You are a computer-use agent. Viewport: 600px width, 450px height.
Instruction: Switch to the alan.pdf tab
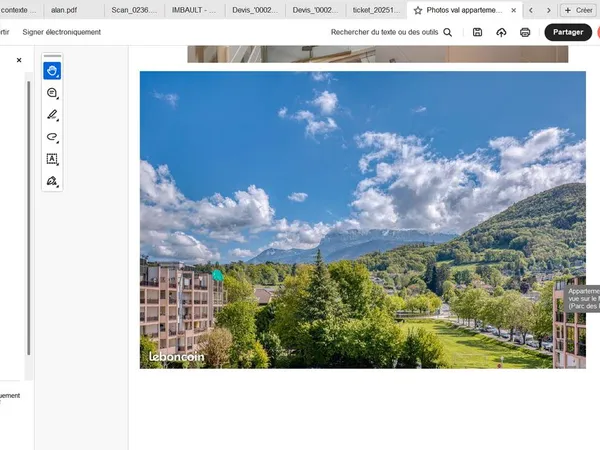pos(64,10)
